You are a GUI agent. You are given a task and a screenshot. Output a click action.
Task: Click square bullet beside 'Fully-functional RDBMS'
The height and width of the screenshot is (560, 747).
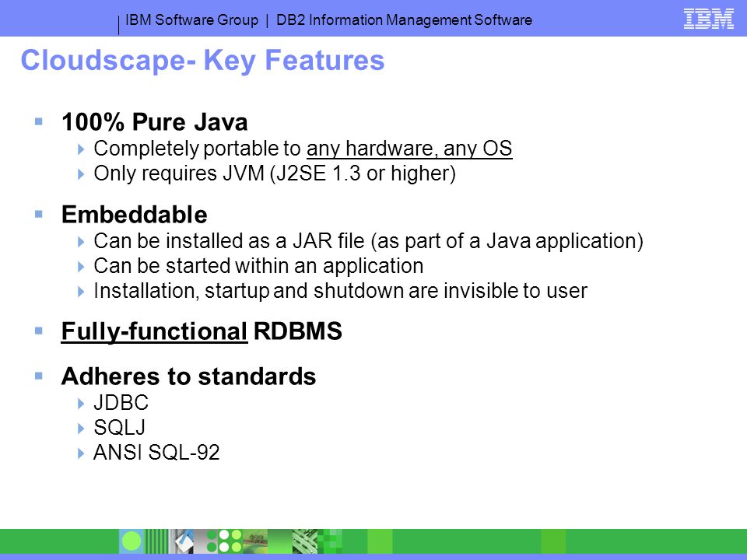39,331
